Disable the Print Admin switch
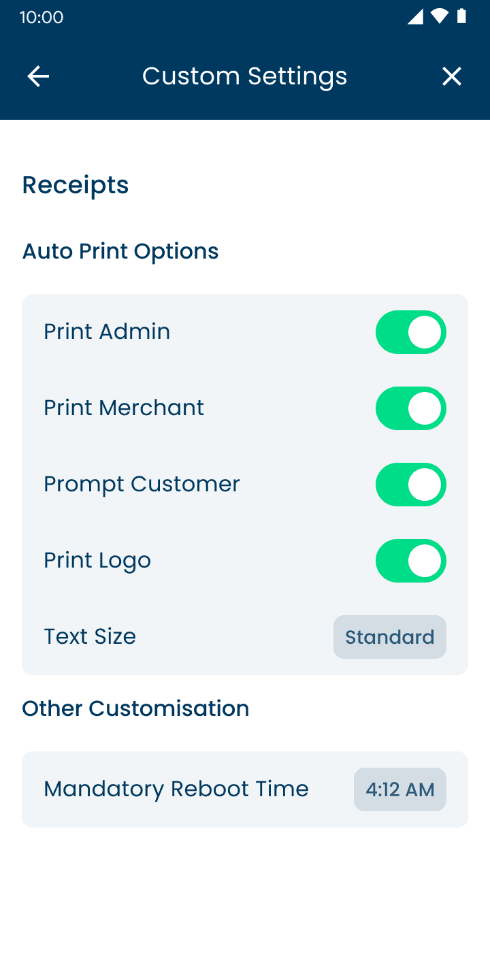 tap(411, 332)
